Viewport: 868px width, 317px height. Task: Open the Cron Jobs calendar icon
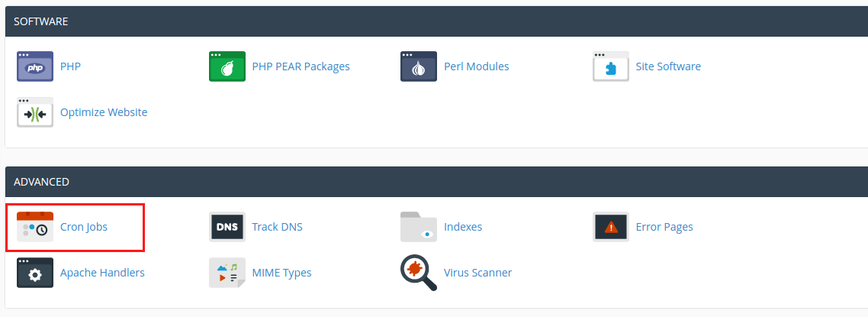point(35,227)
